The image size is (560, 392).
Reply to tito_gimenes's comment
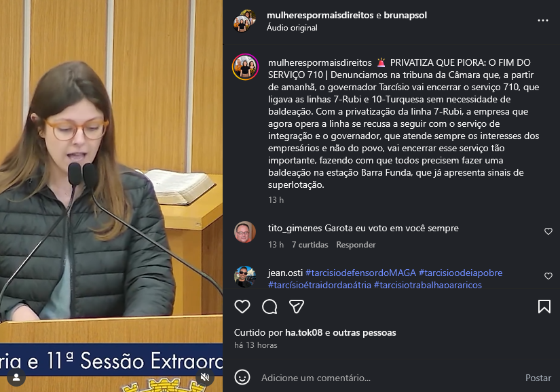point(356,245)
